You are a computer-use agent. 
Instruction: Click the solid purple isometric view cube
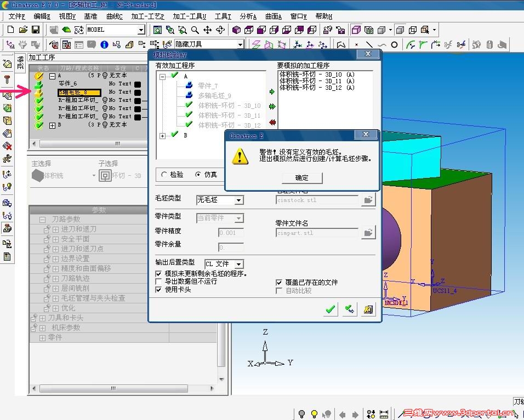pyautogui.click(x=237, y=30)
